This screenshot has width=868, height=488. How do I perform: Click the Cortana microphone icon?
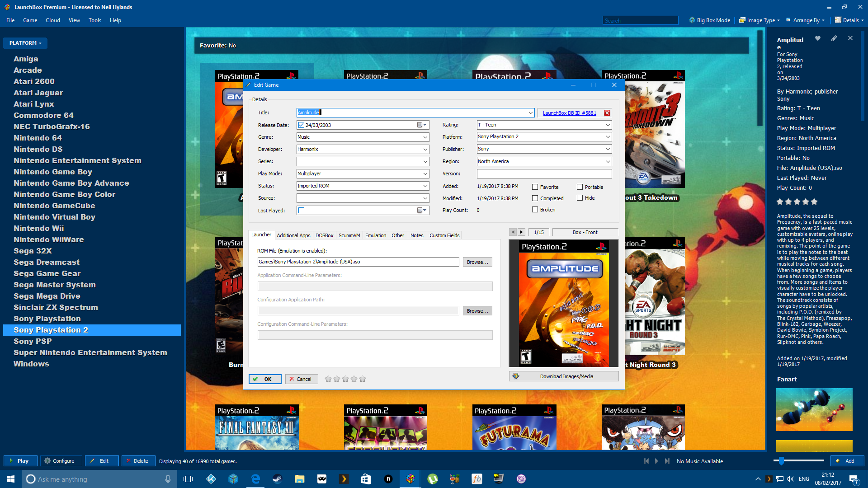[x=168, y=479]
